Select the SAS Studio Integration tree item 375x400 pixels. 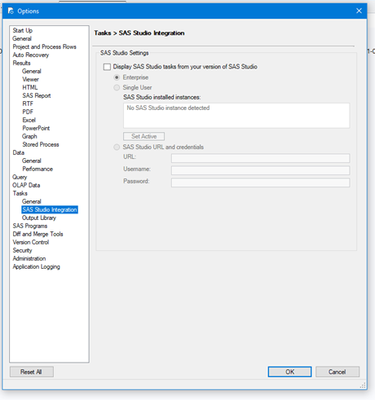pyautogui.click(x=50, y=210)
